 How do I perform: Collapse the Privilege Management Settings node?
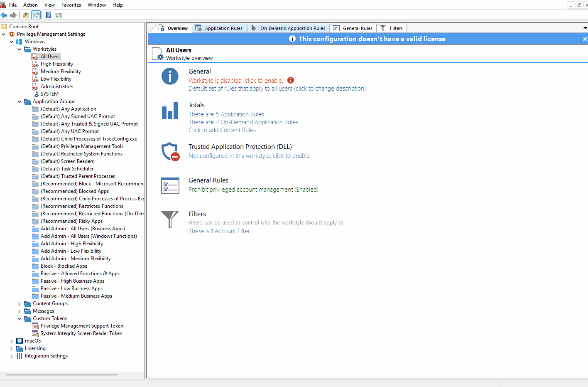(x=4, y=34)
